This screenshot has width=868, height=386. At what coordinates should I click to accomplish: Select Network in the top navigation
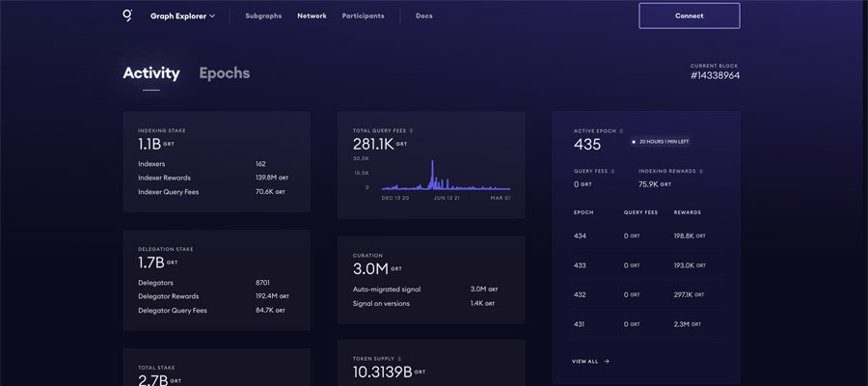(312, 16)
